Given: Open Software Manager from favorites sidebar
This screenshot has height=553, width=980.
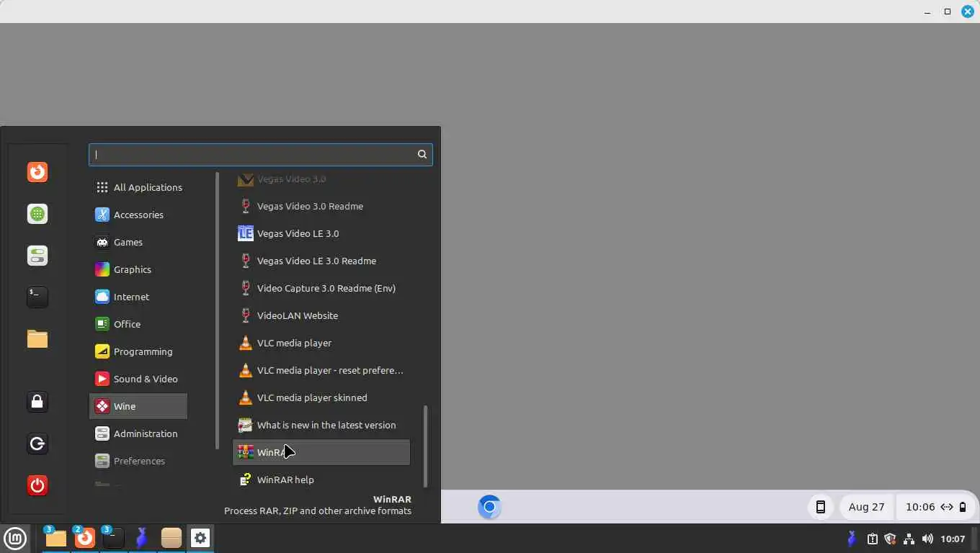Looking at the screenshot, I should point(37,214).
